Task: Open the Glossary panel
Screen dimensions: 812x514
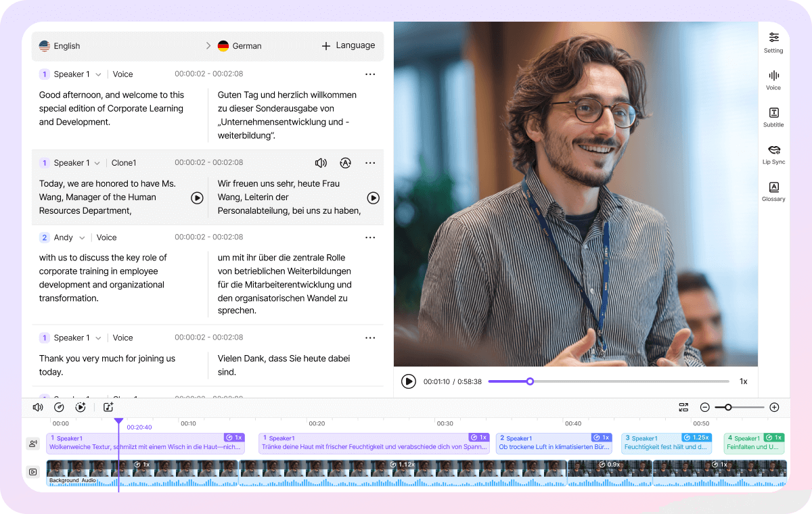Action: [x=773, y=192]
